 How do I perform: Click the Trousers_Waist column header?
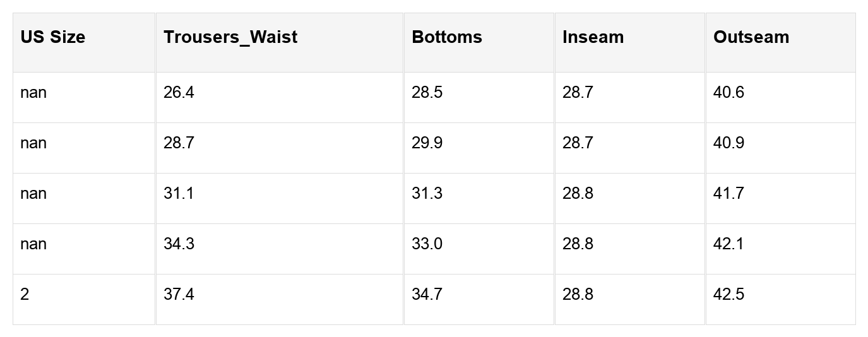pyautogui.click(x=230, y=37)
